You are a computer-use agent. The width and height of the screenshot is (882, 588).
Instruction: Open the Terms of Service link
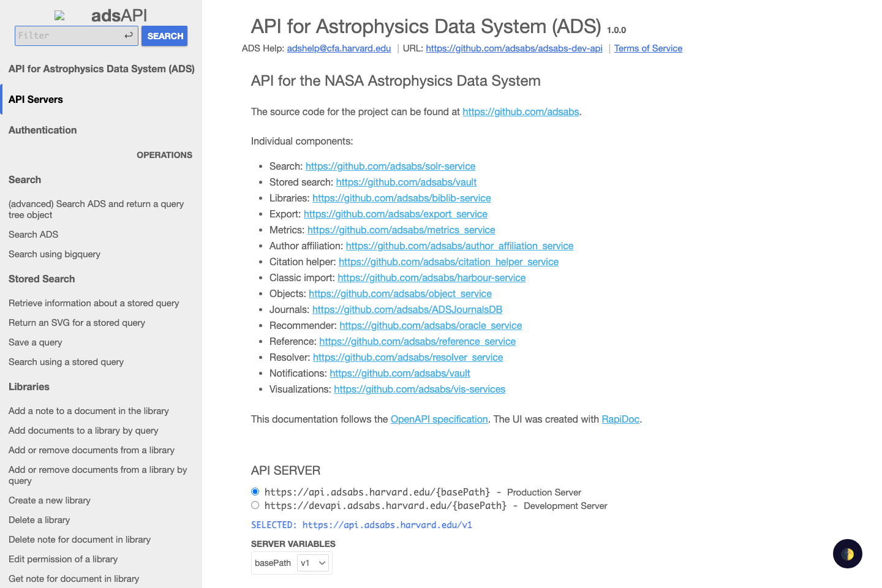648,48
